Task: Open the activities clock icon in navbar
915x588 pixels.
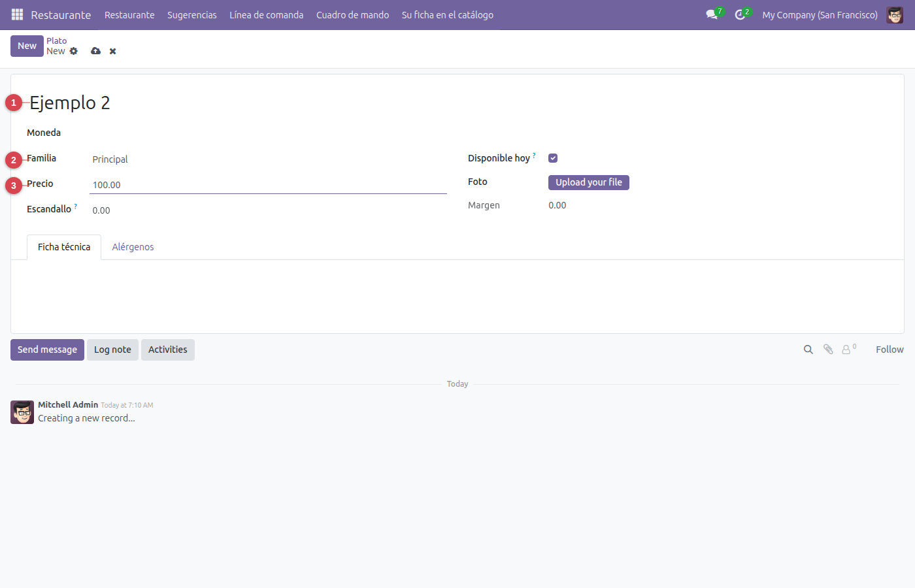Action: tap(740, 14)
